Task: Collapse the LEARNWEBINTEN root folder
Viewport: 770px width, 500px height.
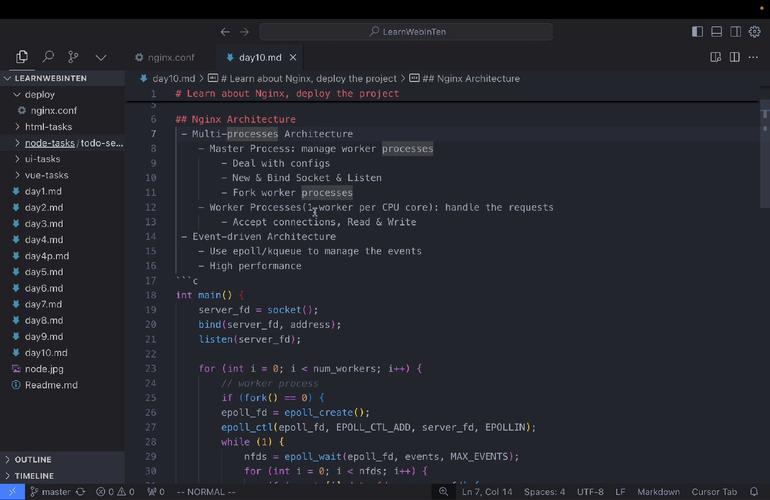Action: tap(62, 79)
